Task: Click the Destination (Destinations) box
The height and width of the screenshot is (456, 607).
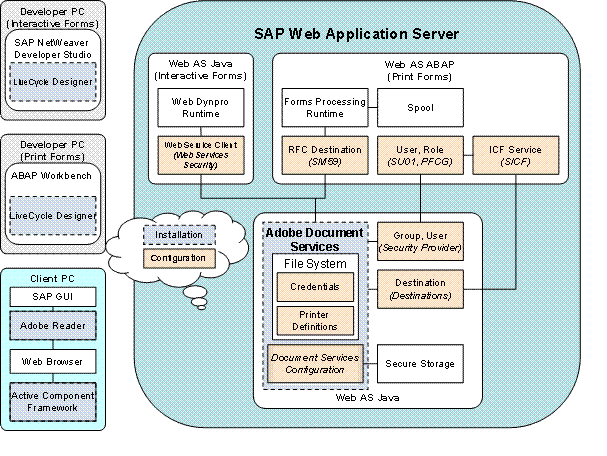Action: pos(419,290)
